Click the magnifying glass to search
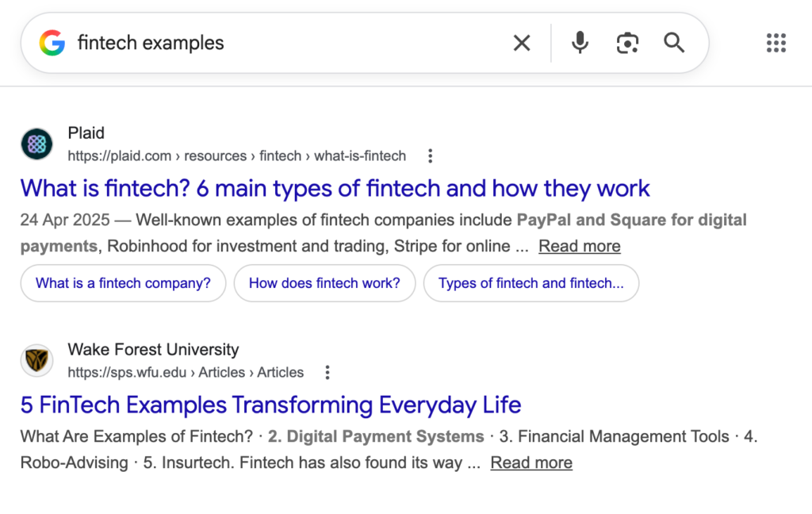812x514 pixels. click(673, 43)
